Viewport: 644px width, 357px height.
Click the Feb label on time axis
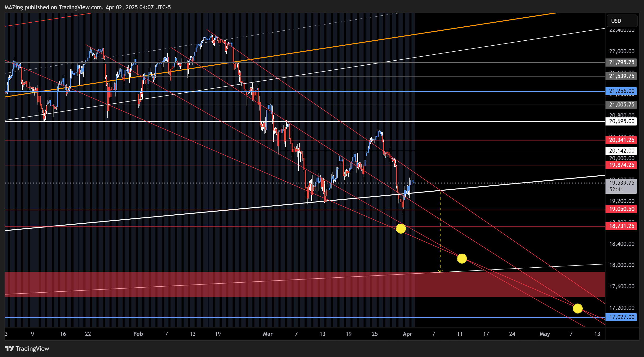pyautogui.click(x=138, y=334)
